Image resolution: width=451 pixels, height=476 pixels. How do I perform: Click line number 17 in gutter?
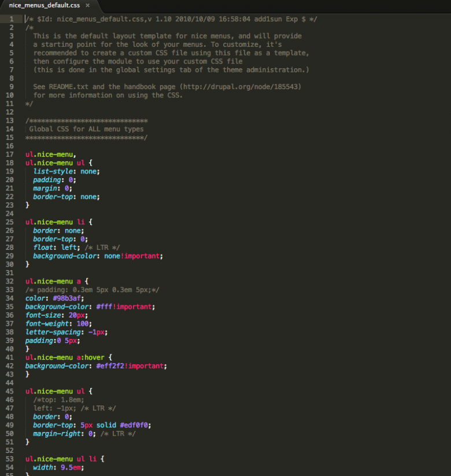(x=10, y=154)
